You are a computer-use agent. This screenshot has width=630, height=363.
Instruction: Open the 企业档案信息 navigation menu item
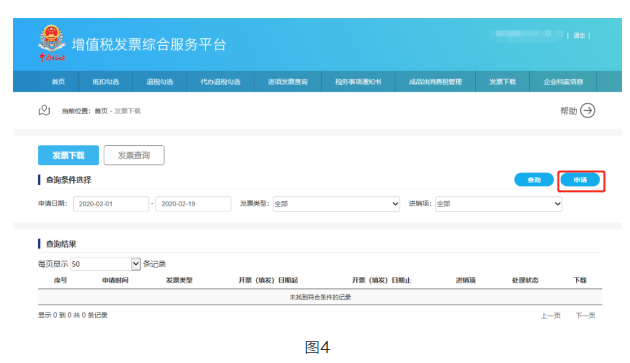563,82
